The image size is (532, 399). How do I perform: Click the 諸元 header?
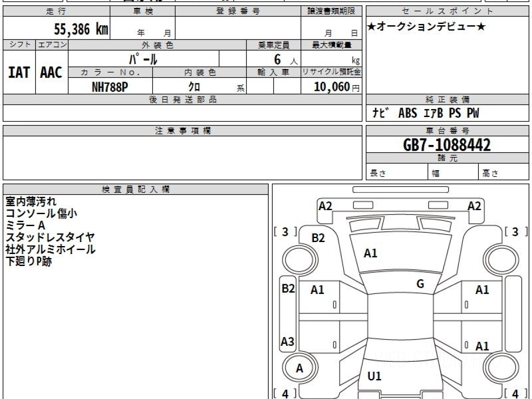coord(448,158)
